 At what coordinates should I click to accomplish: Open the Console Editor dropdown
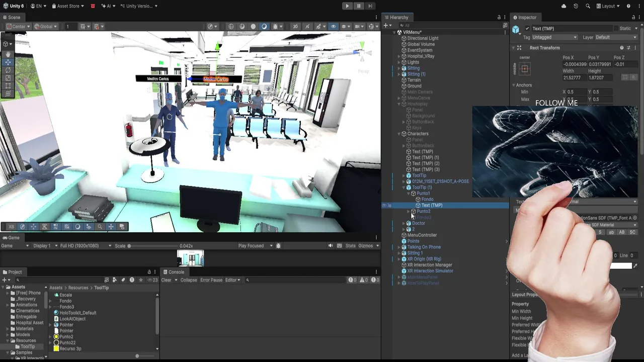pyautogui.click(x=232, y=280)
